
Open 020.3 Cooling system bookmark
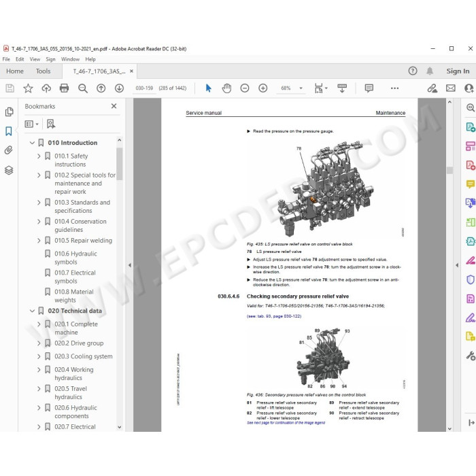click(x=84, y=356)
